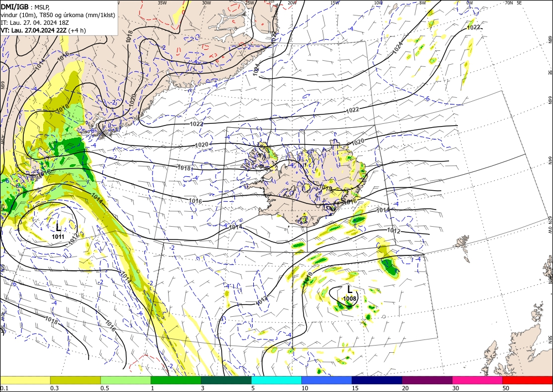Image resolution: width=553 pixels, height=392 pixels.
Task: Click the '15W' longitude label
Action: click(x=335, y=3)
